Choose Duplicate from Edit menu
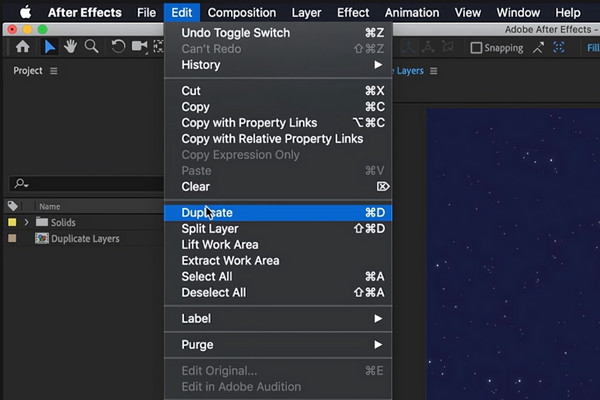 pyautogui.click(x=278, y=213)
